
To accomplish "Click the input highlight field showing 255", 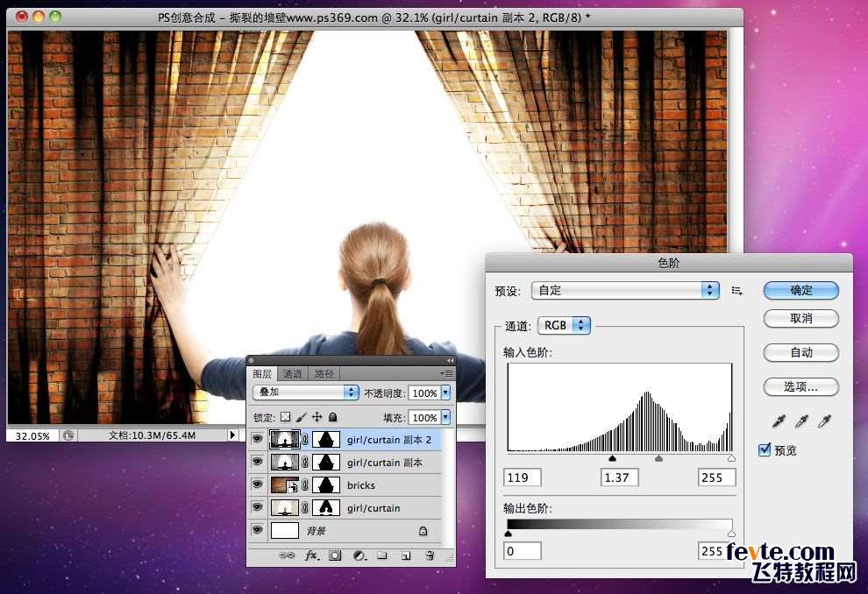I will click(x=717, y=477).
